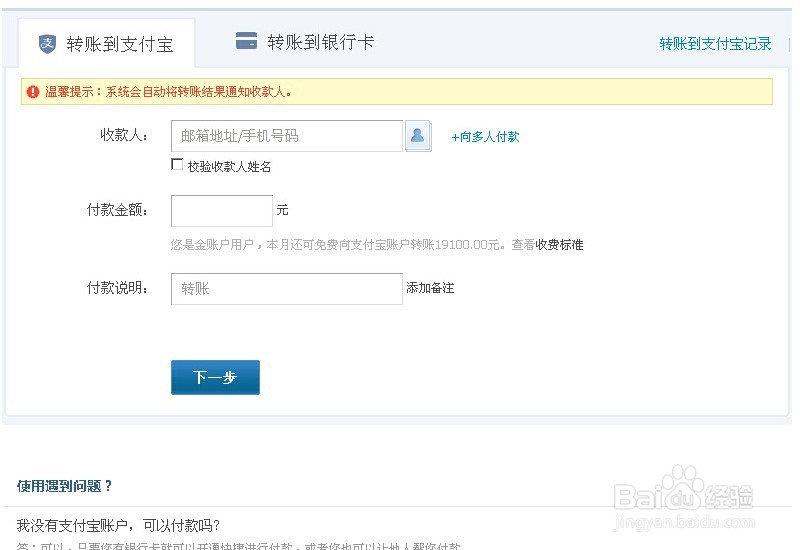This screenshot has height=550, width=800.
Task: Click the 收款人 label
Action: pos(124,135)
